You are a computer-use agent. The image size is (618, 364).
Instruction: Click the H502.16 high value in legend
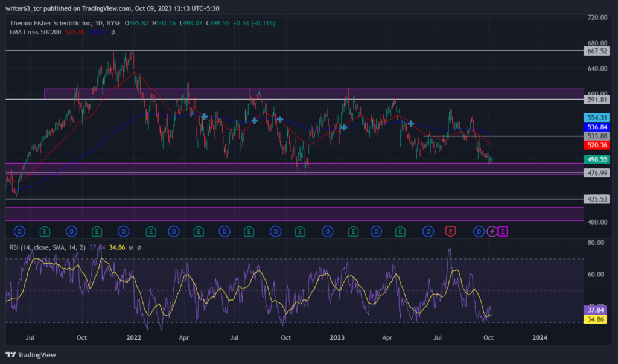pos(164,24)
